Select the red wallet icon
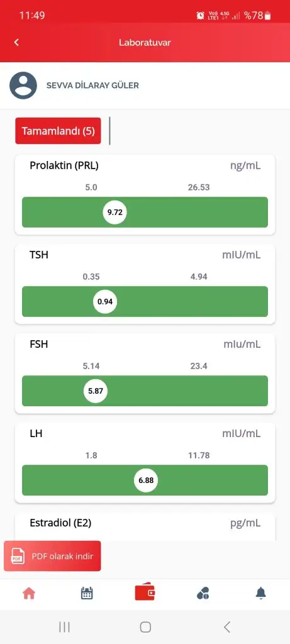Image resolution: width=290 pixels, height=644 pixels. [x=145, y=592]
